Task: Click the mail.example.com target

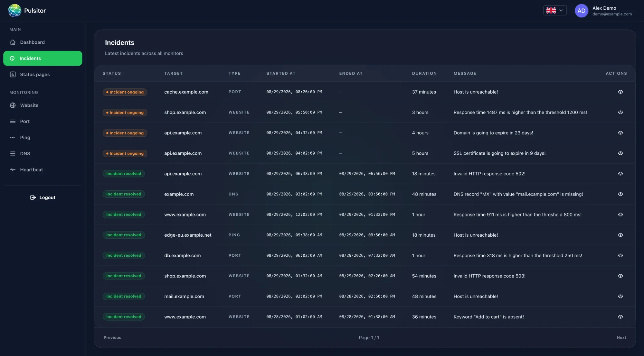Action: coord(184,297)
